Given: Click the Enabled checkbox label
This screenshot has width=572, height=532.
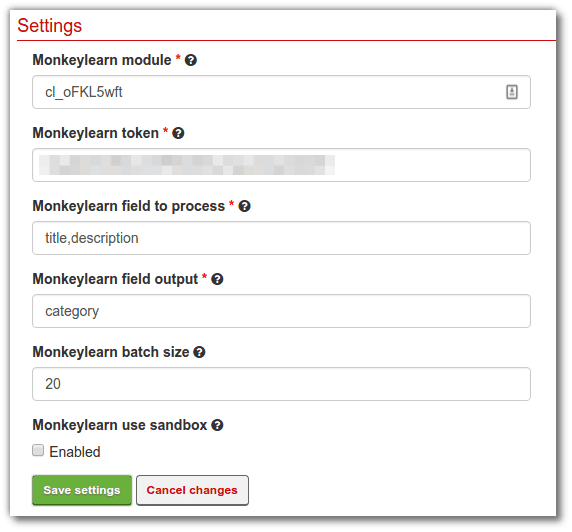Looking at the screenshot, I should pos(75,452).
